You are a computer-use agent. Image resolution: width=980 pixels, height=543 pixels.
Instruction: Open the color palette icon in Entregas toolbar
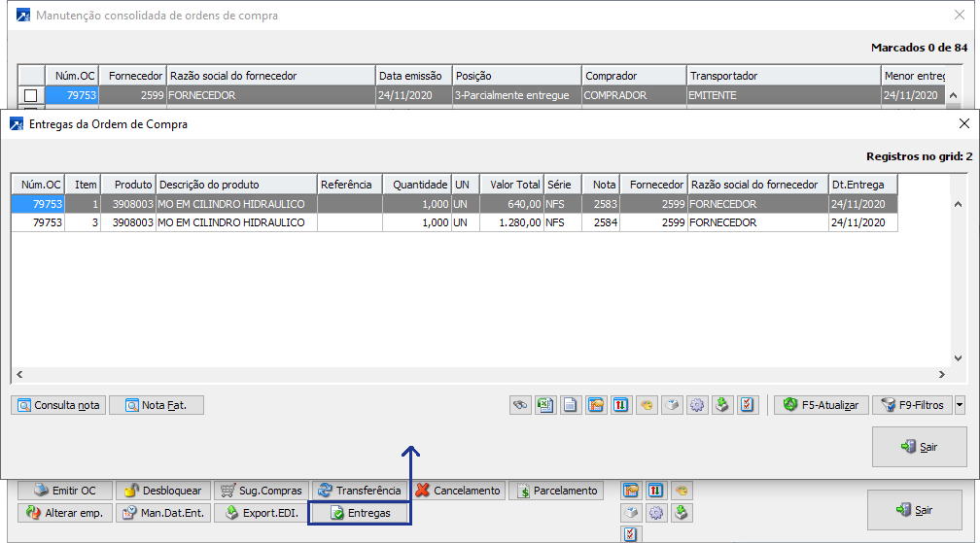[647, 405]
